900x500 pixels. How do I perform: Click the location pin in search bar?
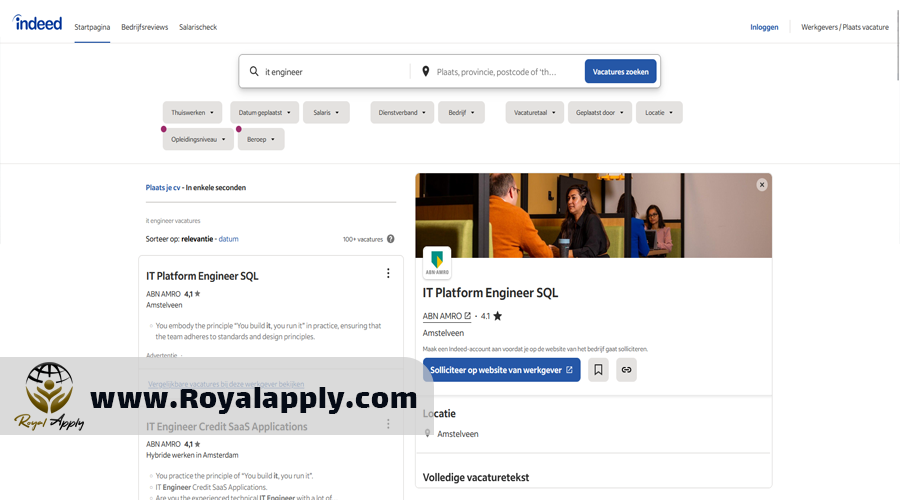coord(425,71)
